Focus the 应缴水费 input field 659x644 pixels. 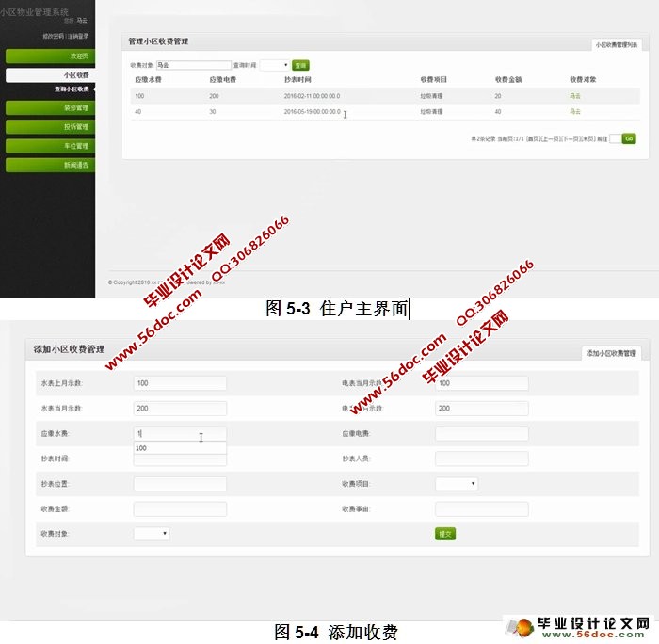click(x=180, y=433)
